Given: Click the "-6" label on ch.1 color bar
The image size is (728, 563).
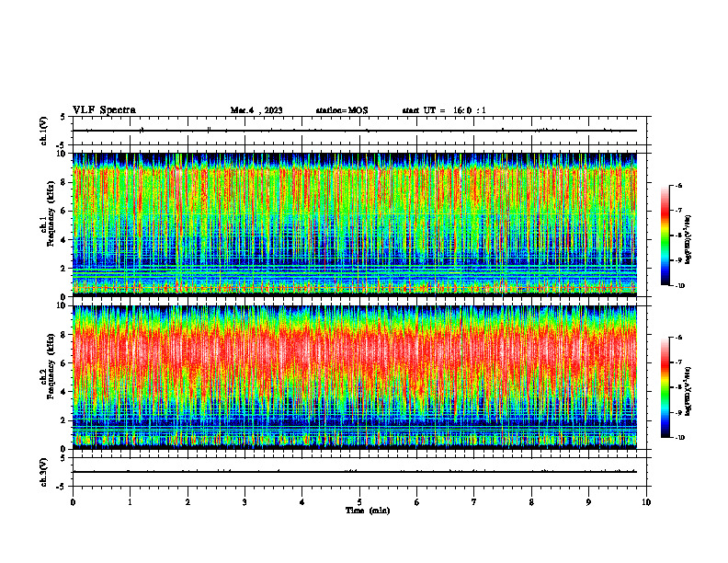Looking at the screenshot, I should coord(678,185).
